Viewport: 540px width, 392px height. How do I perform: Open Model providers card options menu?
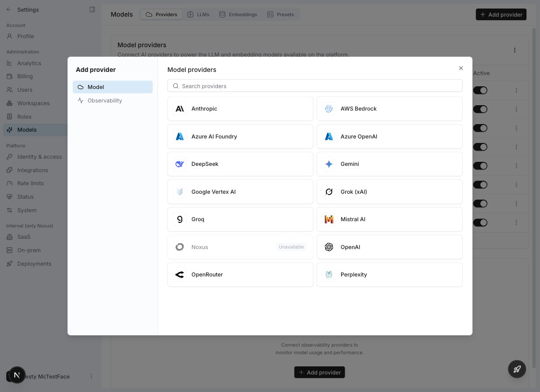(515, 50)
